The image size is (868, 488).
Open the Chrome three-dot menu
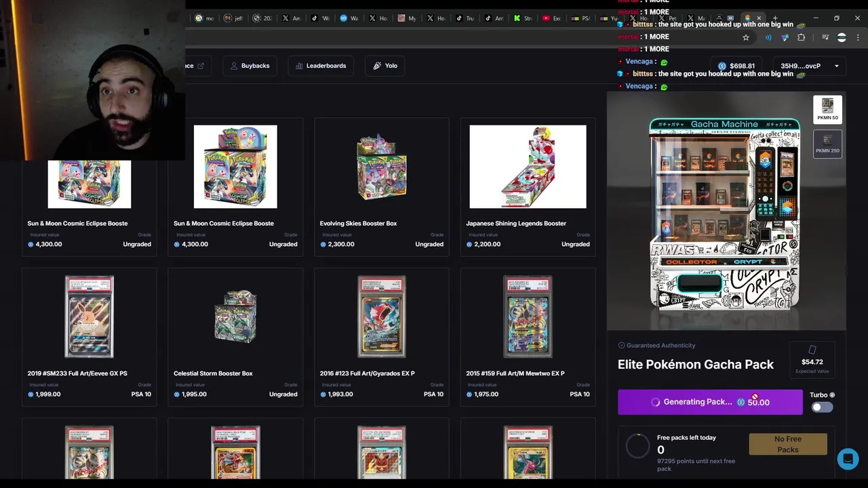pyautogui.click(x=858, y=38)
